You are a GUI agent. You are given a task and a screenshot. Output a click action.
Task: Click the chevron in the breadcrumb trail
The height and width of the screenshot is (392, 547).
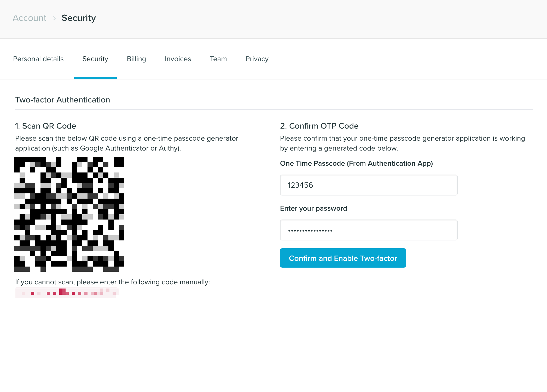[x=54, y=18]
